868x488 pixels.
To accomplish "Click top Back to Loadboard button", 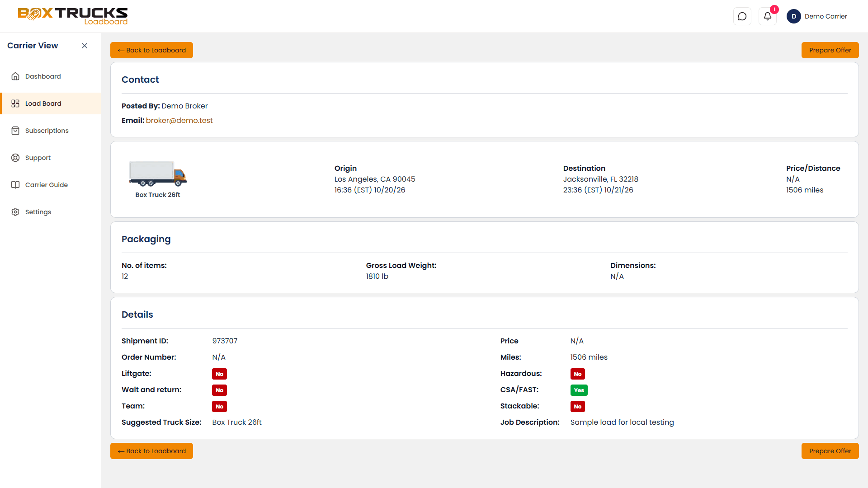I will click(x=151, y=50).
